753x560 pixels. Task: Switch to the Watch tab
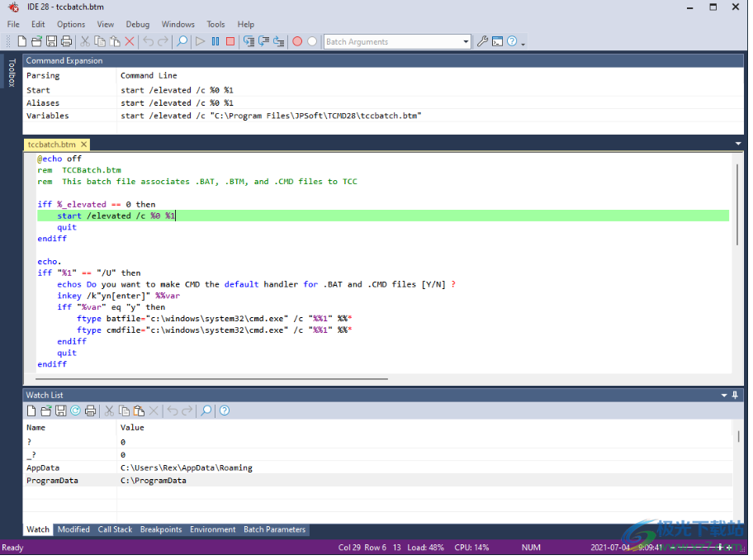click(38, 530)
